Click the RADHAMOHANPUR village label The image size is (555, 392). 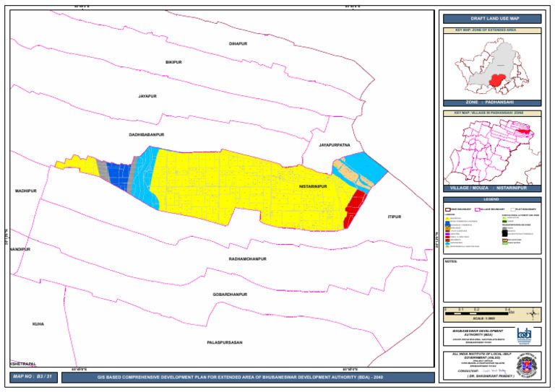(247, 259)
